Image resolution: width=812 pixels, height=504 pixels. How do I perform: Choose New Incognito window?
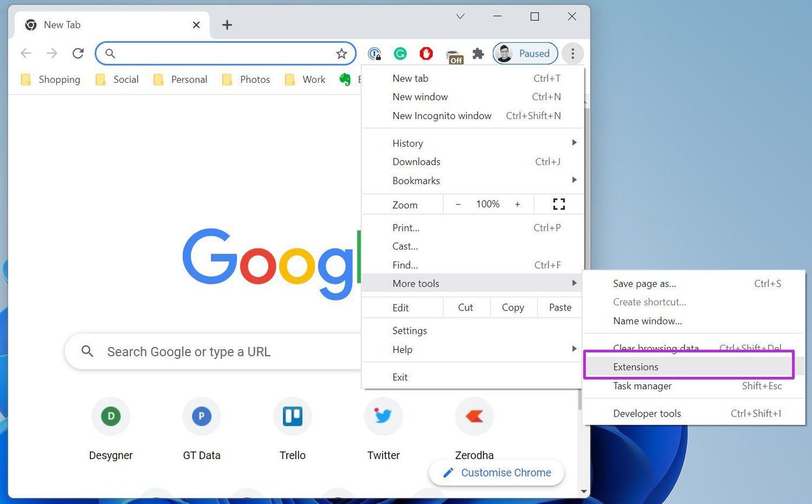[472, 116]
